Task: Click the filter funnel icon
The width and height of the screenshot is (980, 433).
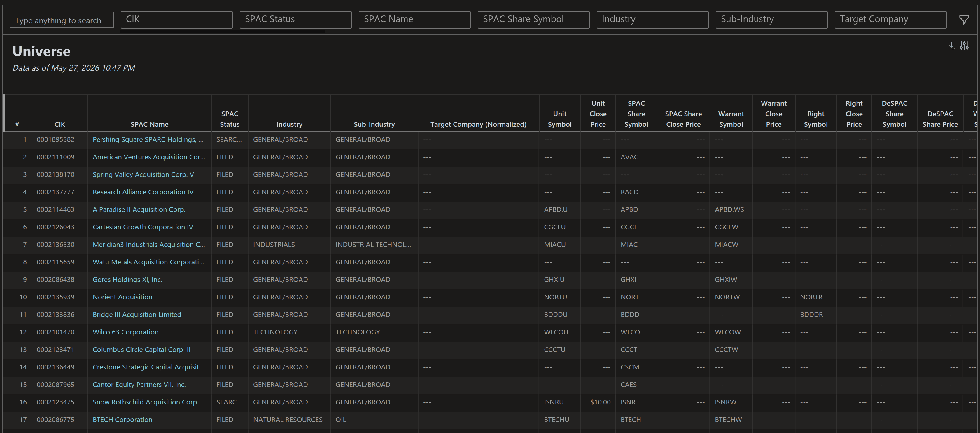Action: point(964,20)
